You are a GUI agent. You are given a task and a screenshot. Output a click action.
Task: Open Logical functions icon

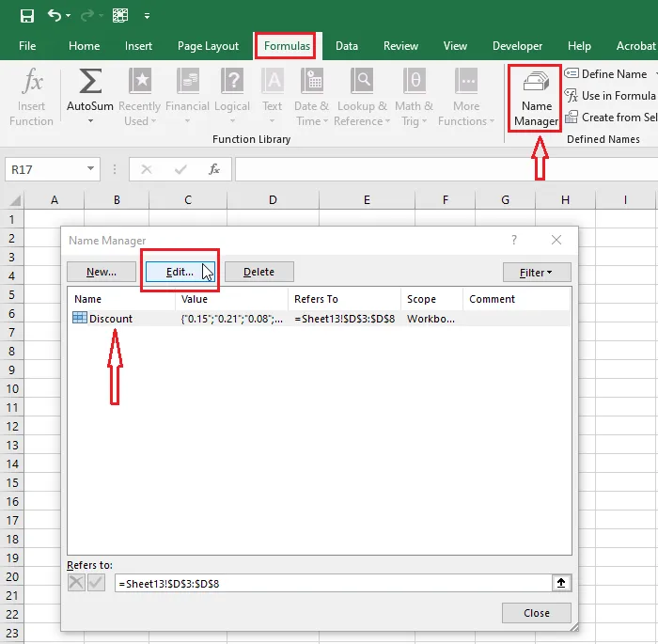[x=232, y=81]
